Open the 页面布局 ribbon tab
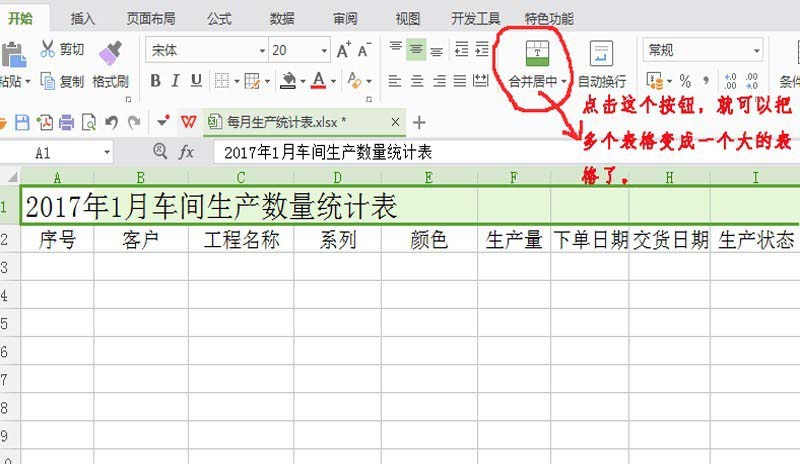This screenshot has width=800, height=464. 151,18
